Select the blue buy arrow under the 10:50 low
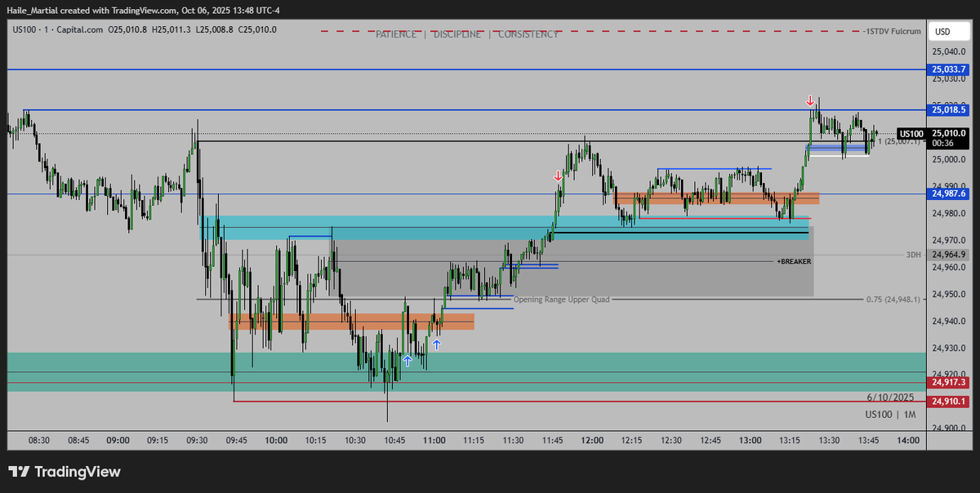This screenshot has height=493, width=980. pos(407,359)
